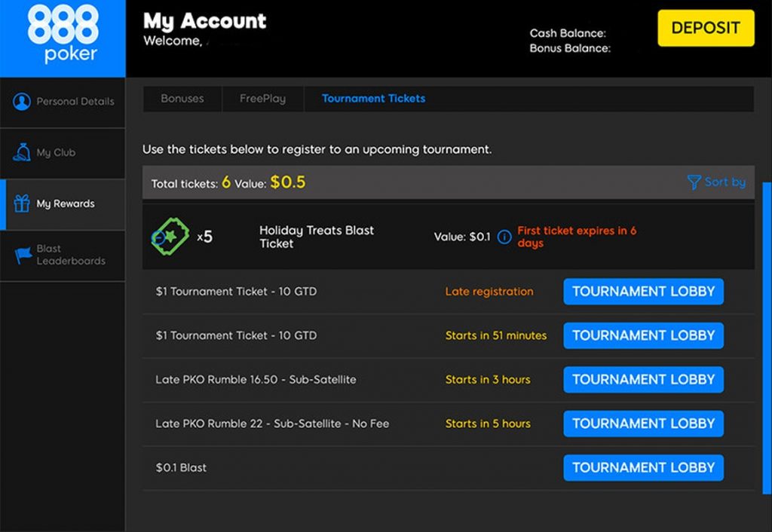Click the yellow Deposit button
Image resolution: width=772 pixels, height=532 pixels.
[706, 28]
